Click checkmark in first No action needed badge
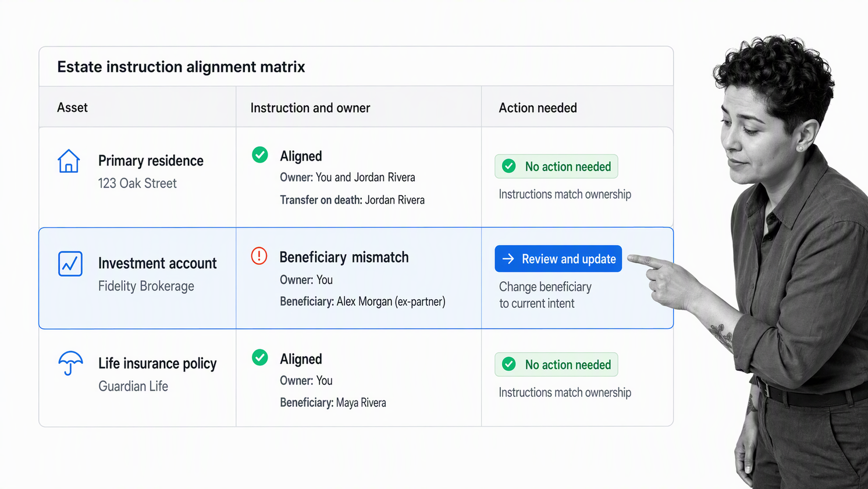868x489 pixels. click(x=509, y=166)
